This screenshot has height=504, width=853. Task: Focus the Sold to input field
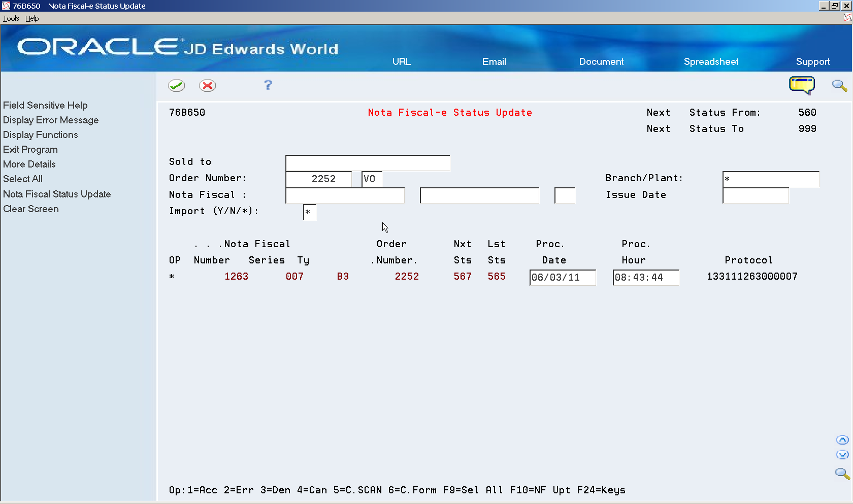[368, 163]
